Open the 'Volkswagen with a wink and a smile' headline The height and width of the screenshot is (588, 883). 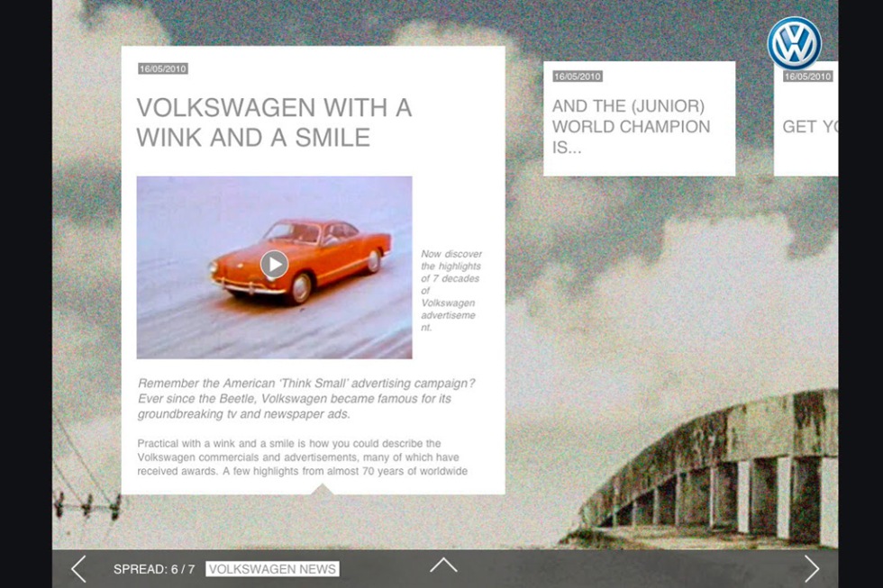274,122
